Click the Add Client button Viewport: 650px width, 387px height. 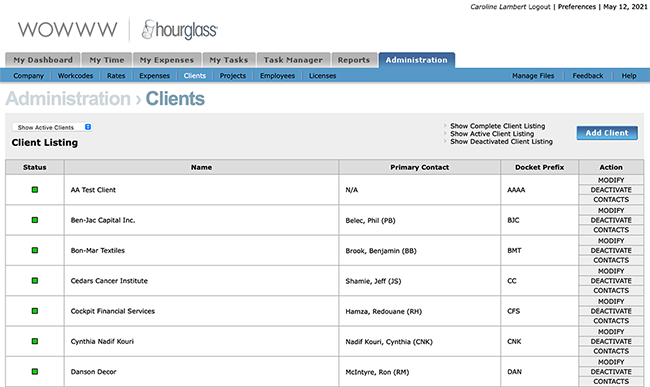[607, 133]
